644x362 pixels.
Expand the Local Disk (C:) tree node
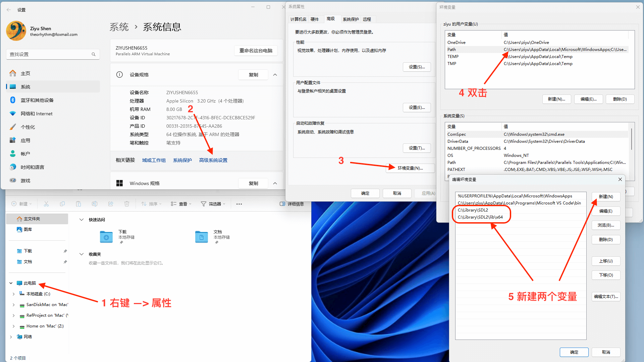click(13, 294)
